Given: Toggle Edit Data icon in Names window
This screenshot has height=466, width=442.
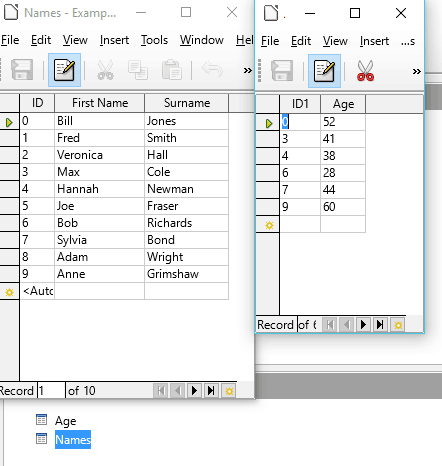Looking at the screenshot, I should (64, 70).
